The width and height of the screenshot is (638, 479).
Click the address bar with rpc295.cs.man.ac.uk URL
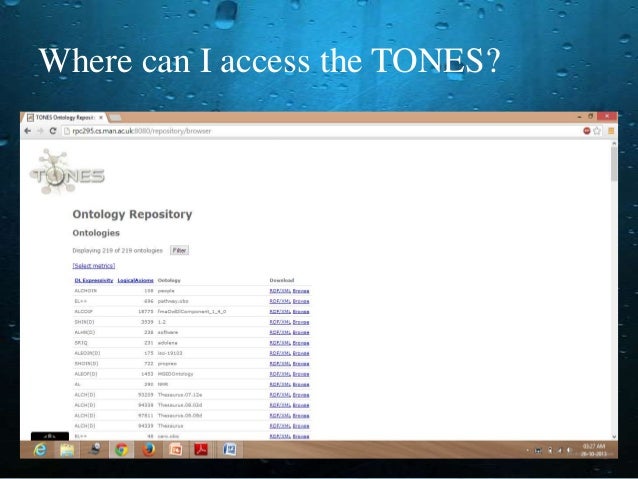(321, 131)
